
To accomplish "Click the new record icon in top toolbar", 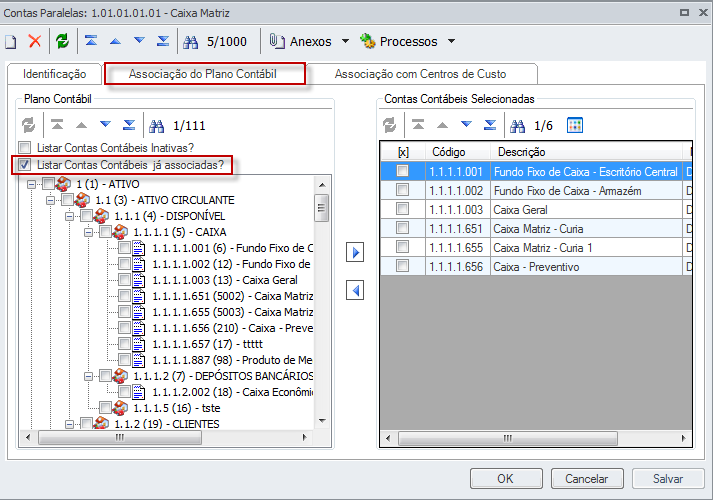I will 10,42.
